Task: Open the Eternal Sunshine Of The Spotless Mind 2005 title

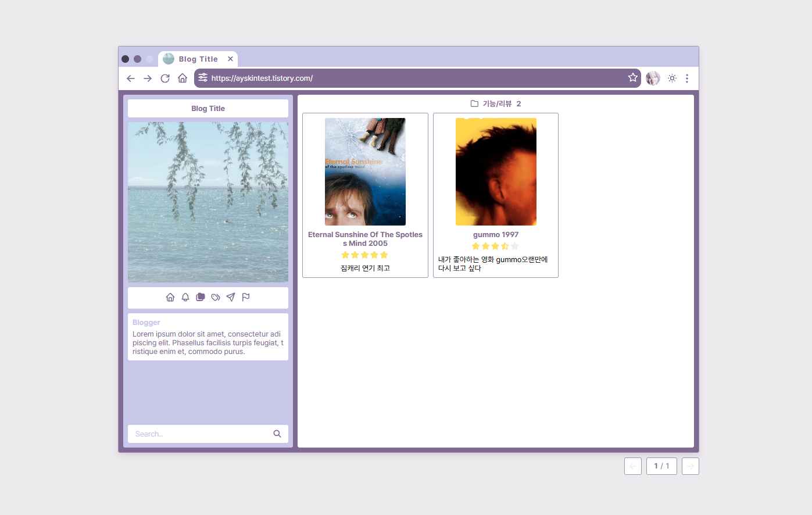Action: [365, 239]
